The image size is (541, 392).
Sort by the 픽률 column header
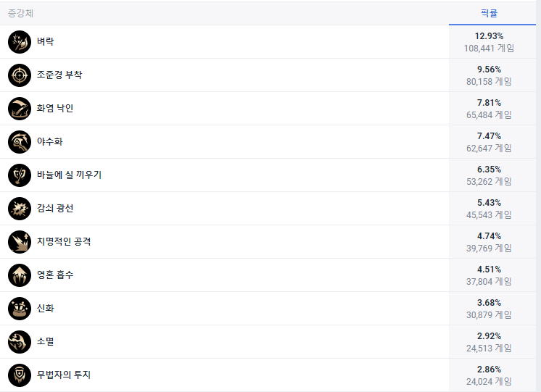pos(489,14)
